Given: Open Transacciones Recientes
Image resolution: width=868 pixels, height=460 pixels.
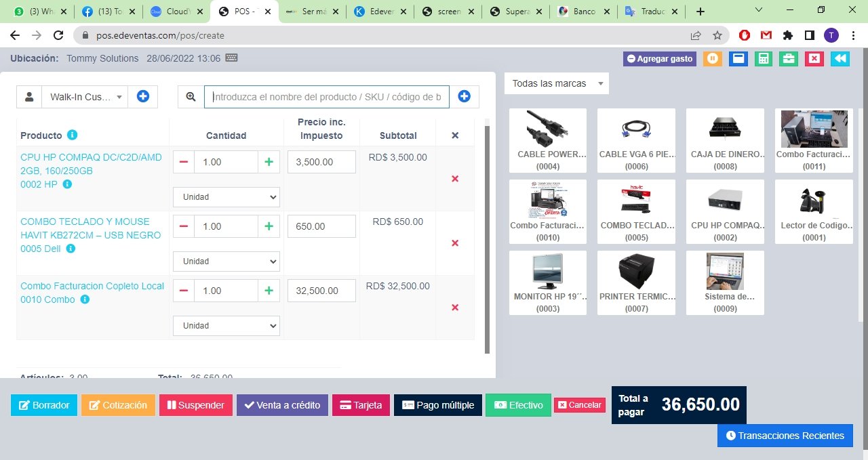Looking at the screenshot, I should (785, 436).
